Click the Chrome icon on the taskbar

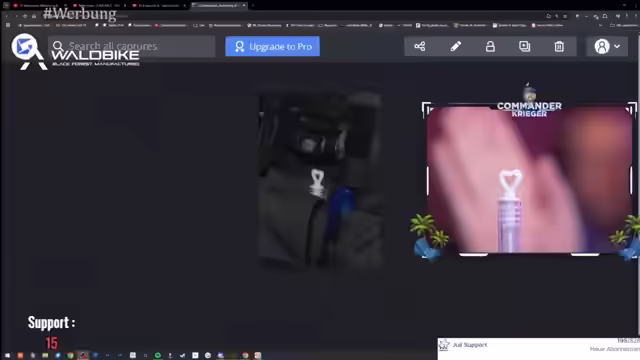(x=70, y=356)
